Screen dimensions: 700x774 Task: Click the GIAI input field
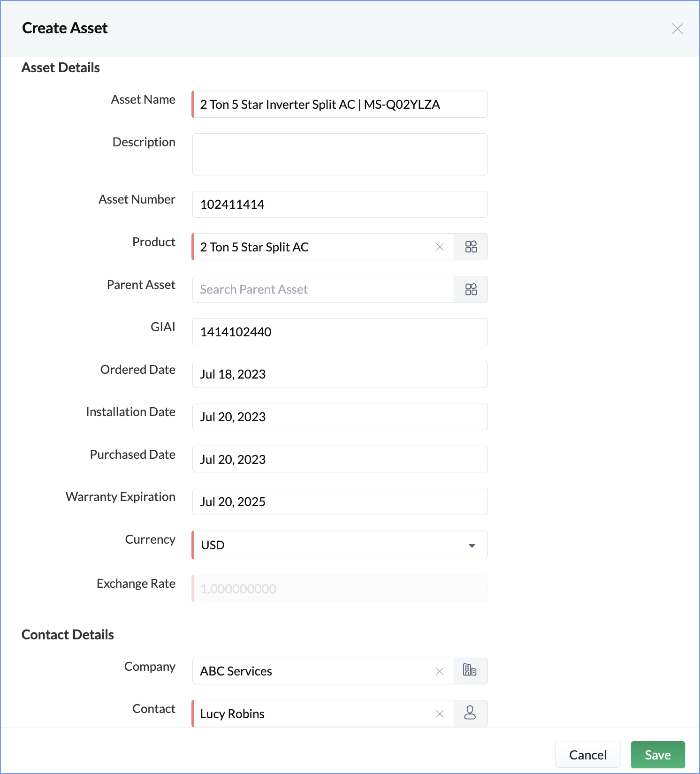pyautogui.click(x=340, y=332)
